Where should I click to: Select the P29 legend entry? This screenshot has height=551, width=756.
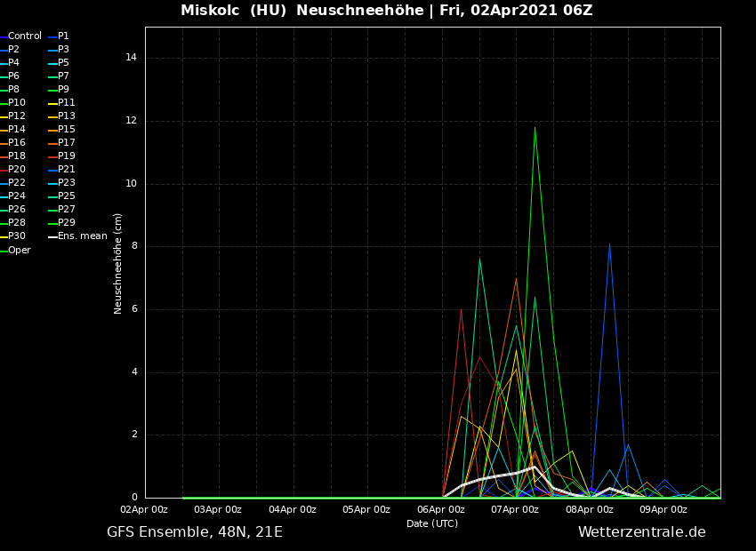67,223
